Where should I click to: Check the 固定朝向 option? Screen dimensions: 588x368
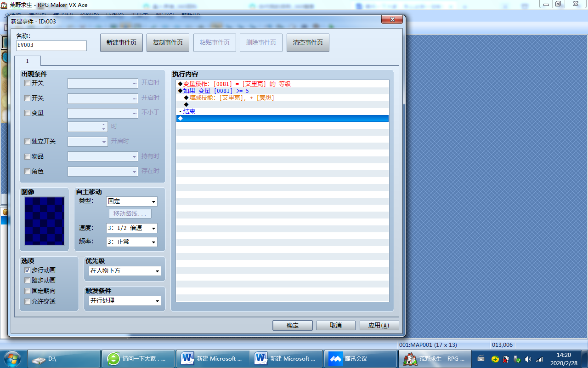click(28, 291)
